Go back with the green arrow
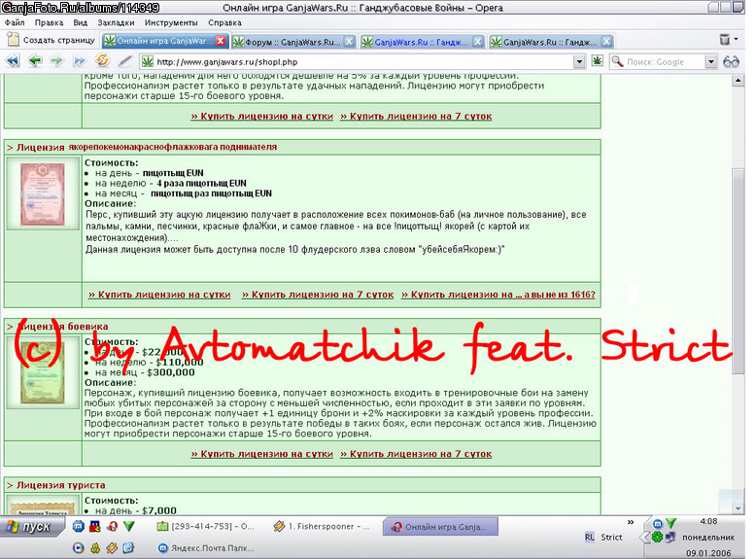The height and width of the screenshot is (559, 756). pyautogui.click(x=35, y=61)
